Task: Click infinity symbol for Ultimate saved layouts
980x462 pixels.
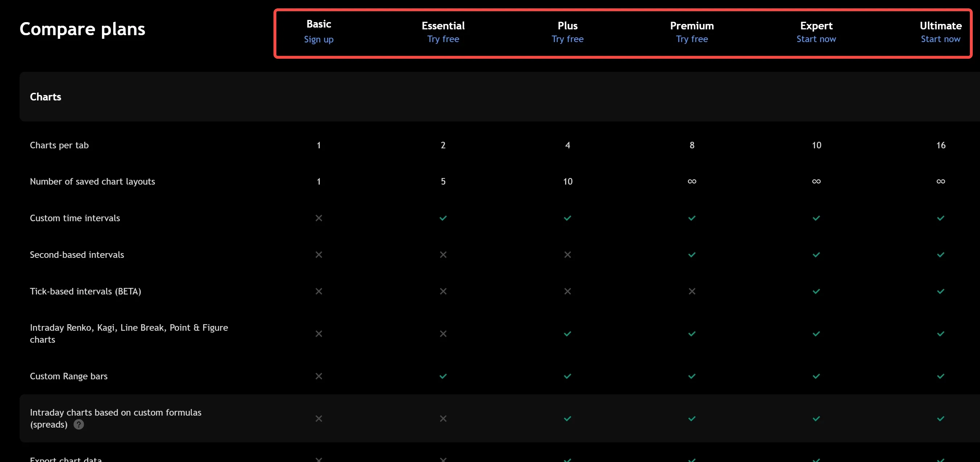Action: 940,181
